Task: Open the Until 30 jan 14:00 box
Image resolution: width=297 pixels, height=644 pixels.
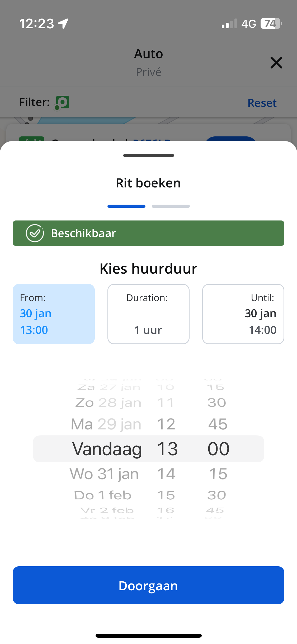Action: (243, 314)
